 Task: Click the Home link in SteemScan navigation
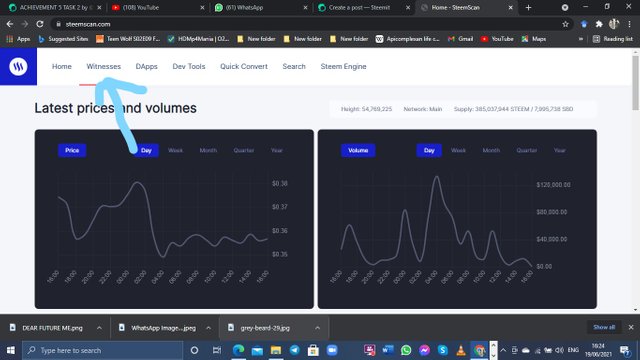coord(62,67)
